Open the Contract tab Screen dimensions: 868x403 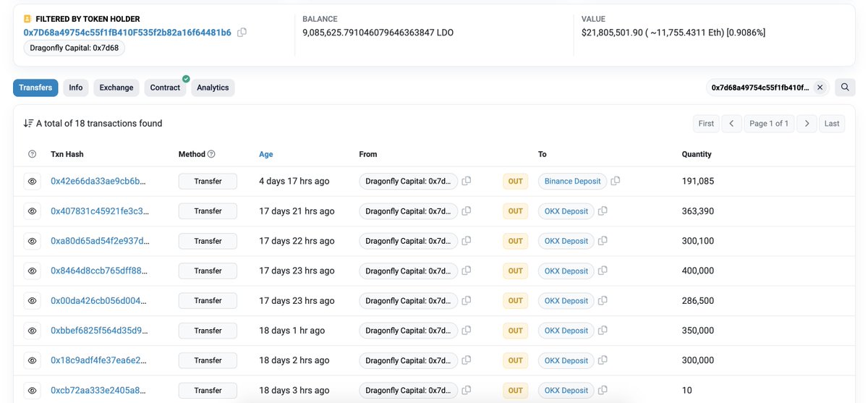(x=165, y=88)
